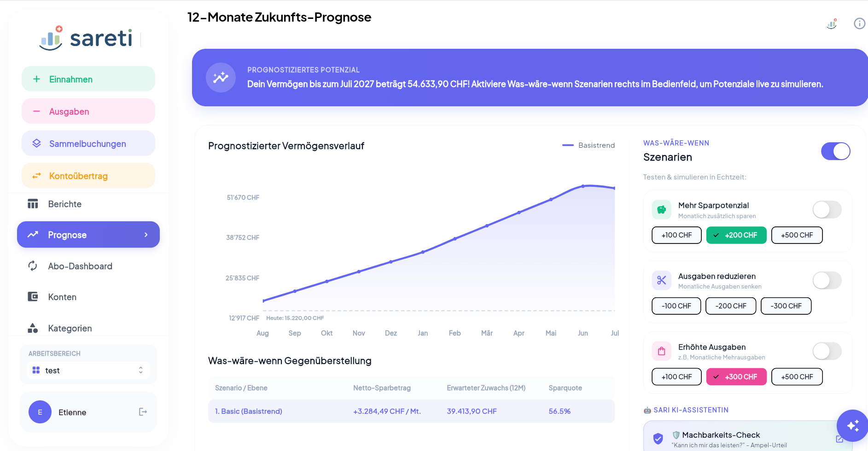Disable the main Was-wäre-wenn Szenarien toggle
Screen dimensions: 868x451
[836, 151]
